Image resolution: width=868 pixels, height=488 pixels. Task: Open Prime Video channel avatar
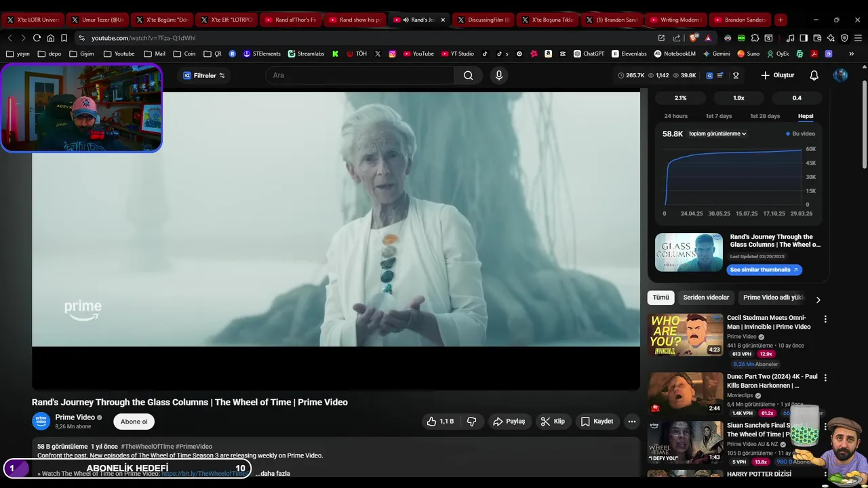point(41,421)
